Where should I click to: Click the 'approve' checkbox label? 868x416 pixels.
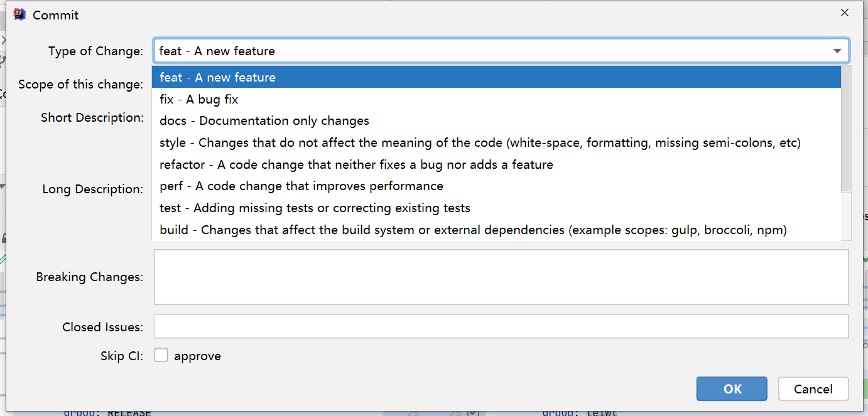pos(197,356)
